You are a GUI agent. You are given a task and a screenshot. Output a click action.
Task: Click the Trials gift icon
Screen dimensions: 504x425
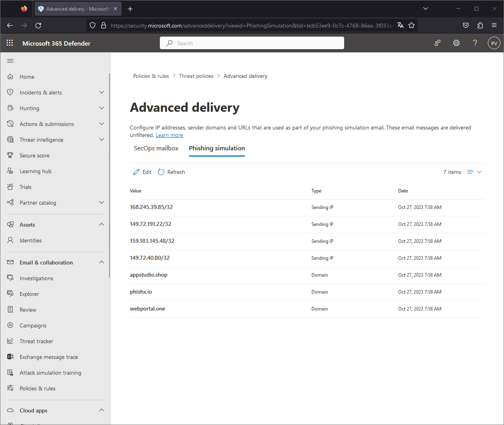tap(10, 187)
